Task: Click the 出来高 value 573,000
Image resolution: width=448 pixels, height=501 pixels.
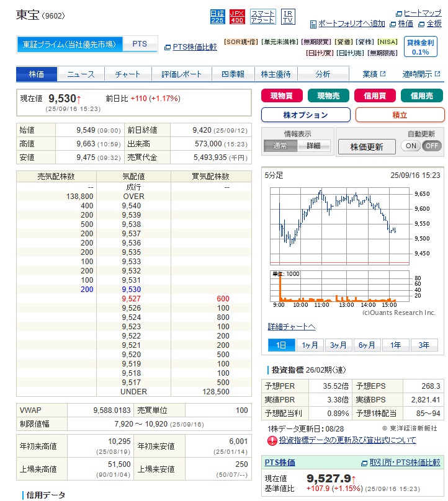Action: point(208,144)
